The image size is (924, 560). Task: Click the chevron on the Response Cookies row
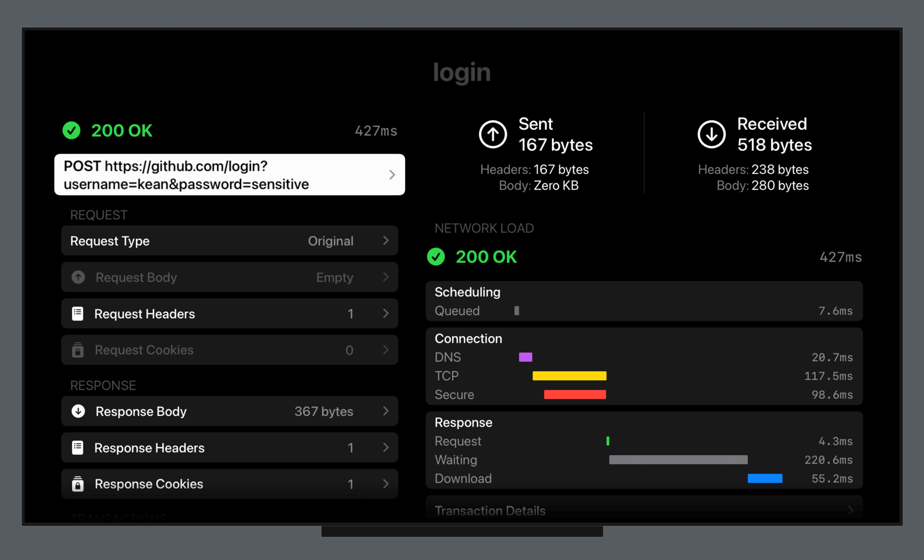(386, 483)
